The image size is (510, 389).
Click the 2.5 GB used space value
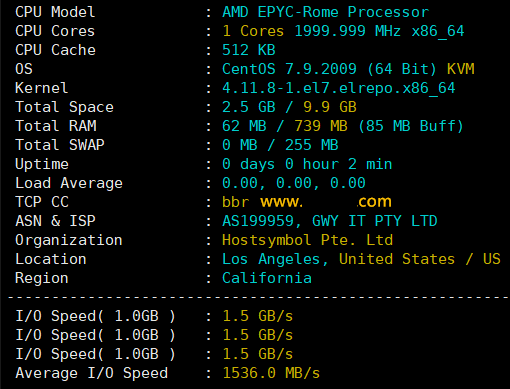coord(249,107)
